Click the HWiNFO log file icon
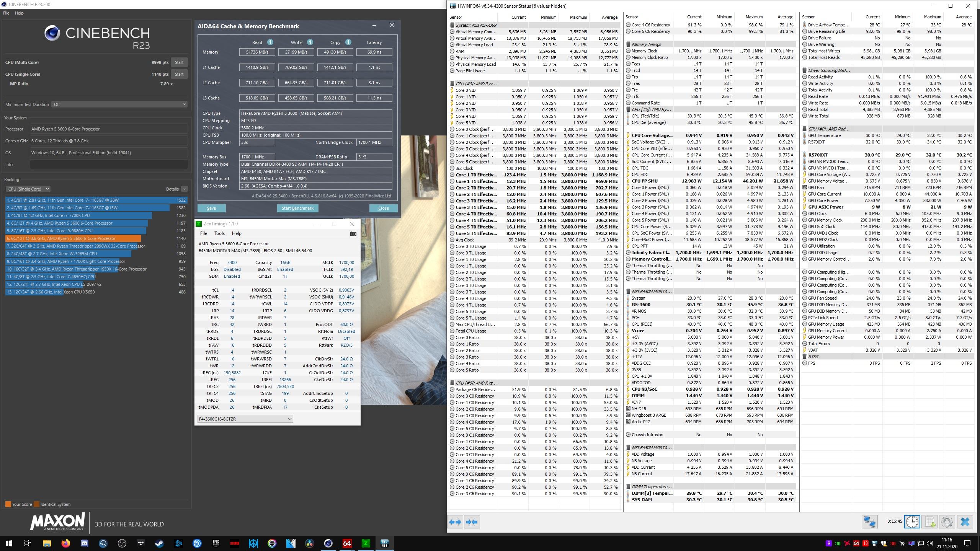 click(929, 522)
